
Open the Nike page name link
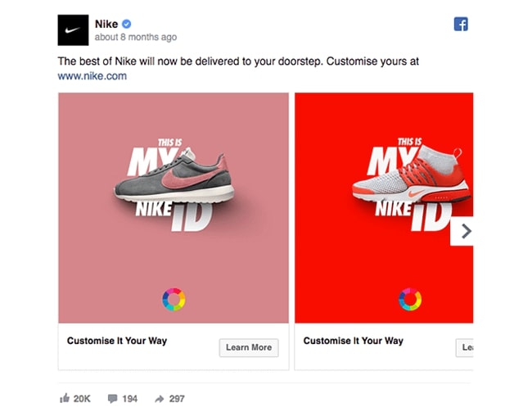[106, 24]
